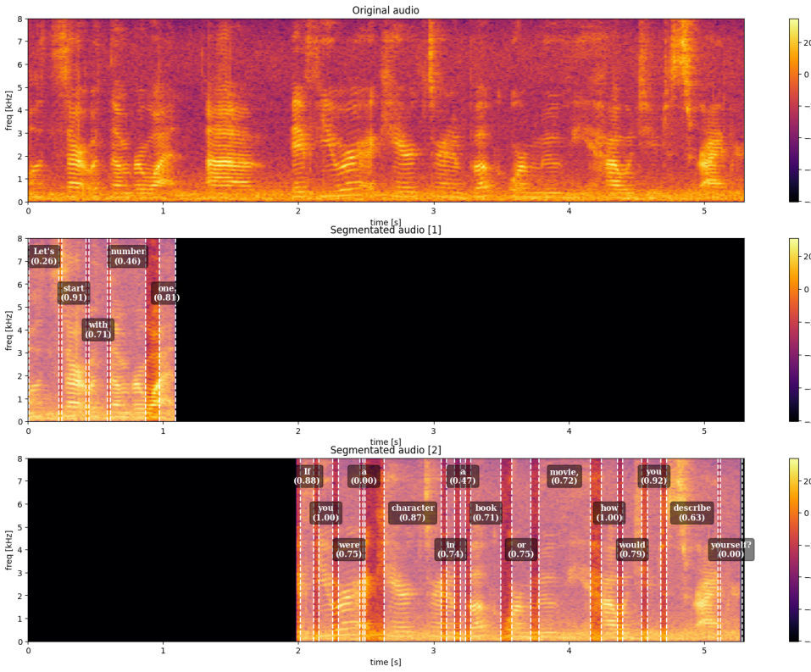The image size is (811, 672).
Task: Click the Segmentated audio [2] colorbar
Action: 794,550
